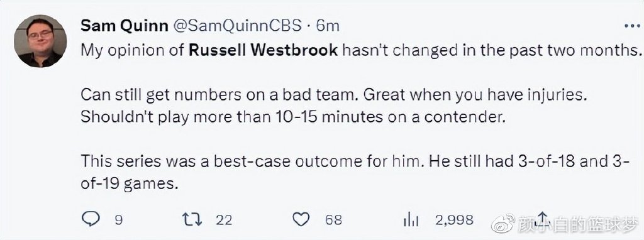Open the @SamQuinnCBS handle link
Screen dimensions: 644x240
pos(236,26)
